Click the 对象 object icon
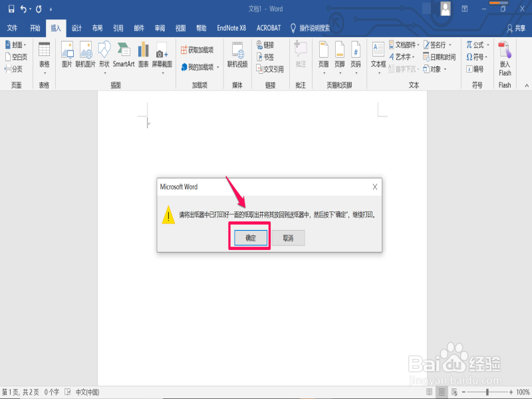The image size is (532, 399). 435,69
